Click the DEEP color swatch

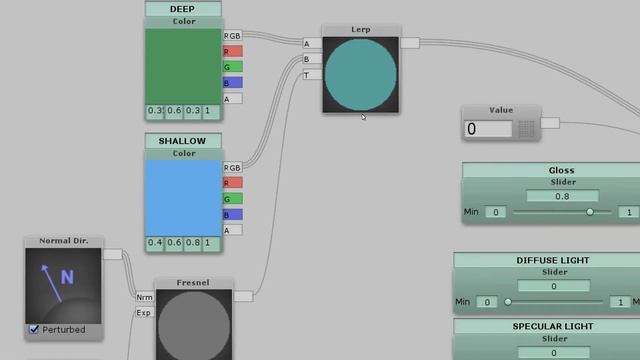[183, 66]
